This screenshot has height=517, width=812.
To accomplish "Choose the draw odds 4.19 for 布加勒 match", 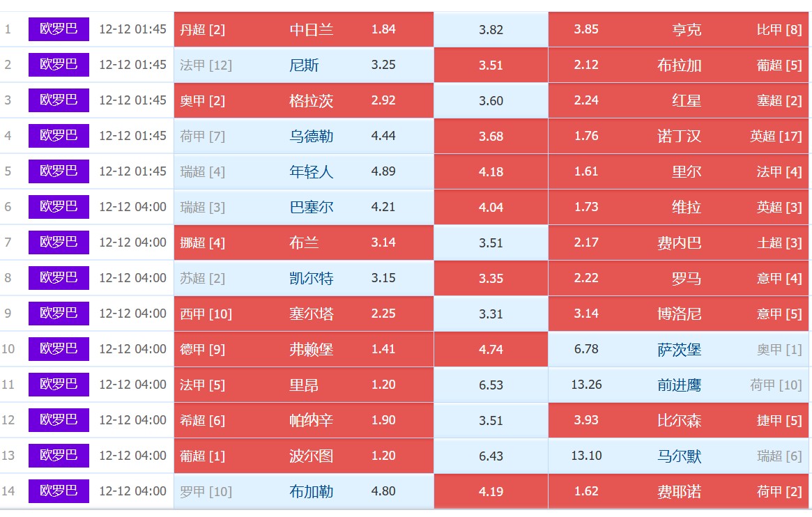I will [491, 492].
